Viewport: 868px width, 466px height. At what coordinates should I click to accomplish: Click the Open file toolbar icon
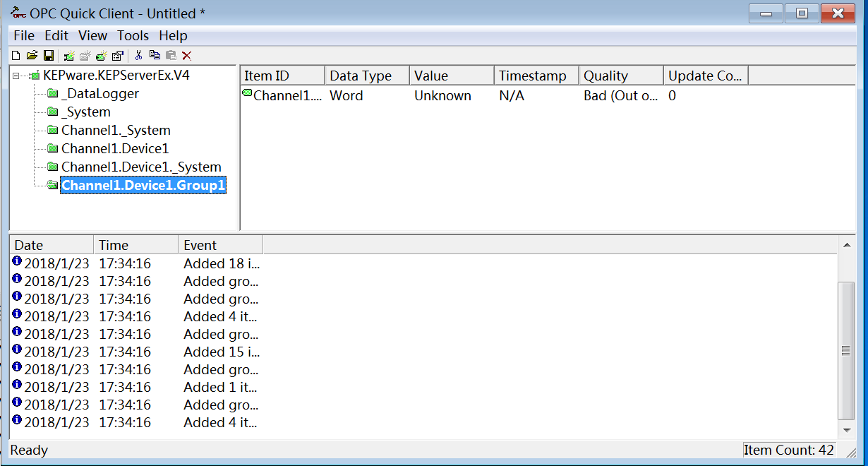(x=32, y=55)
